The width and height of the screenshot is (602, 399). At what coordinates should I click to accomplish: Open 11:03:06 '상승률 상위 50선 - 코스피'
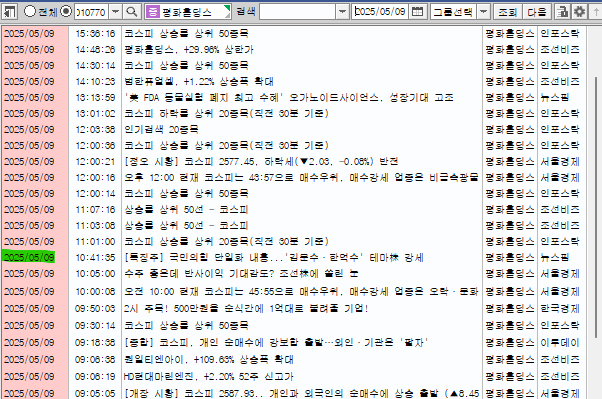pyautogui.click(x=186, y=225)
